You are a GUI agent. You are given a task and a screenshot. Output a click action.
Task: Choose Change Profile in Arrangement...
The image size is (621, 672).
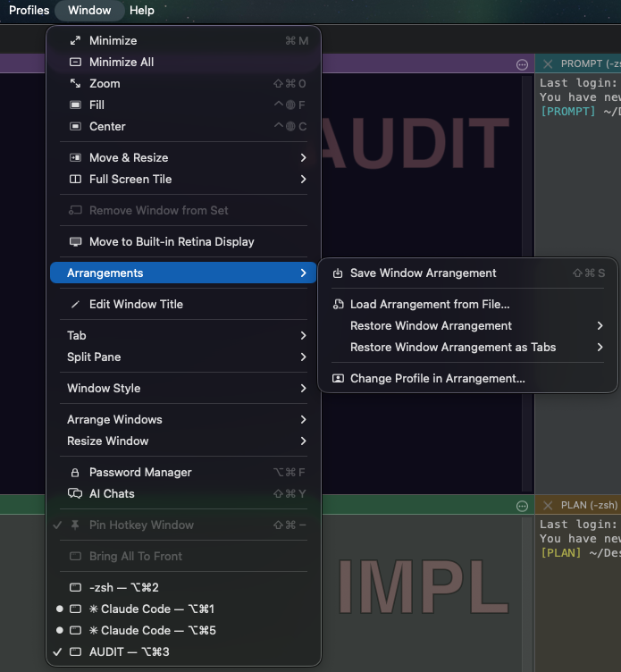[467, 378]
